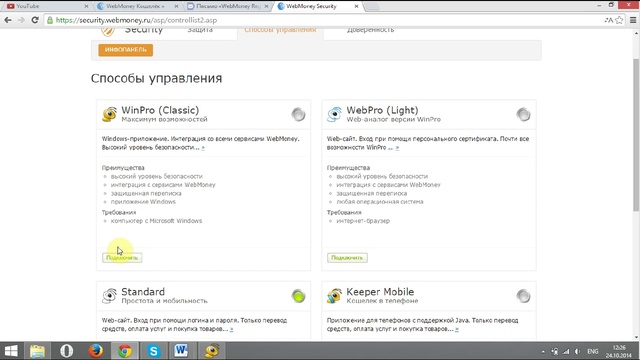Open Opera browser from taskbar
Image resolution: width=640 pixels, height=360 pixels.
[x=67, y=351]
